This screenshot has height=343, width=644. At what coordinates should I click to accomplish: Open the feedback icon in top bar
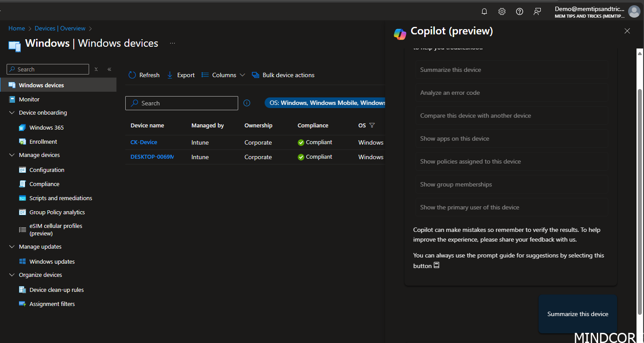coord(537,11)
